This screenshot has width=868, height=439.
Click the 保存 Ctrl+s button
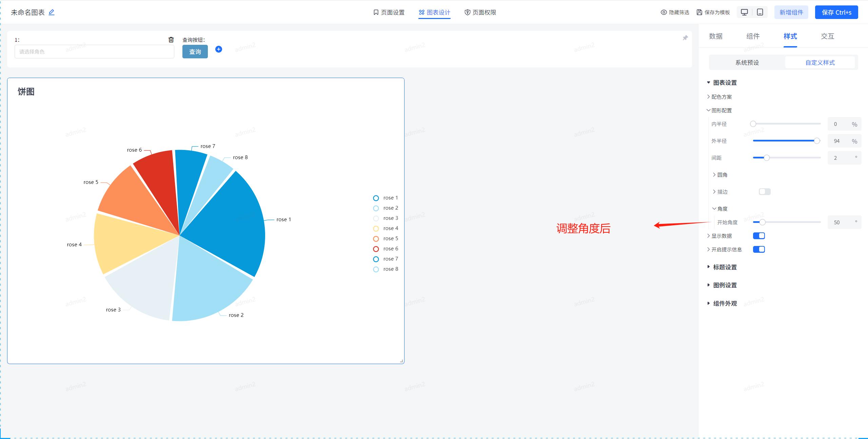(836, 12)
